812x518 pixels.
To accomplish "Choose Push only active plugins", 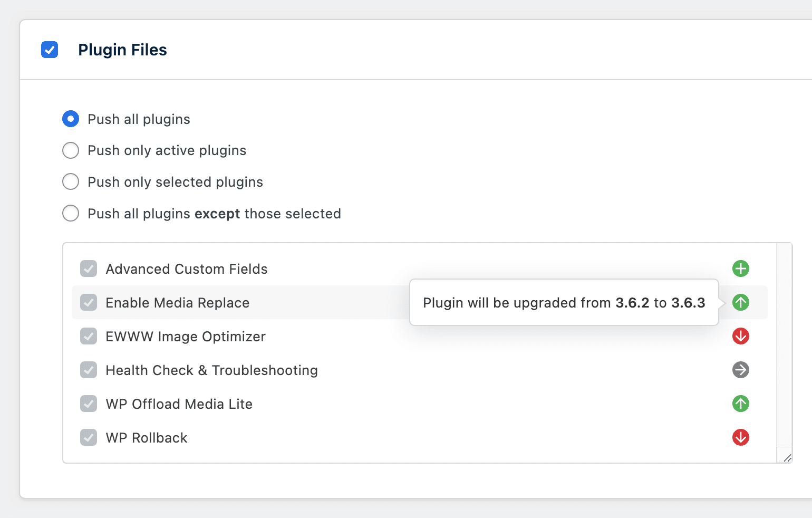I will coord(70,150).
